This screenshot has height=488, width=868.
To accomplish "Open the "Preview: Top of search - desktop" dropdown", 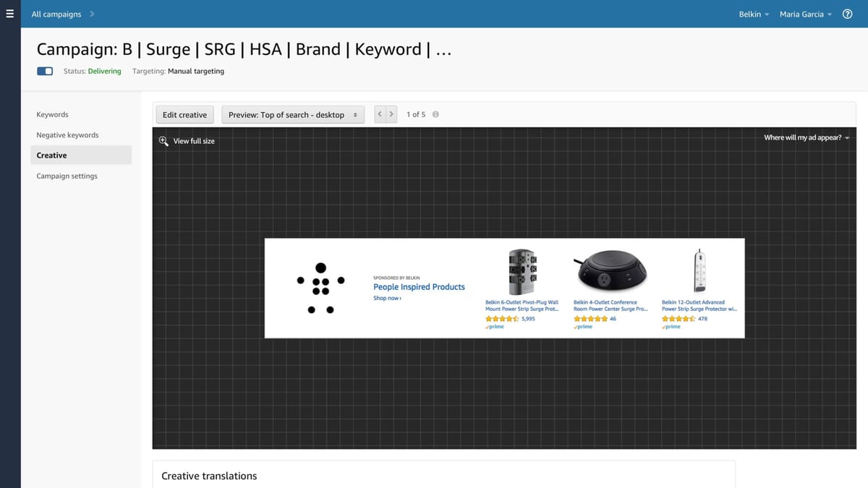I will tap(293, 114).
